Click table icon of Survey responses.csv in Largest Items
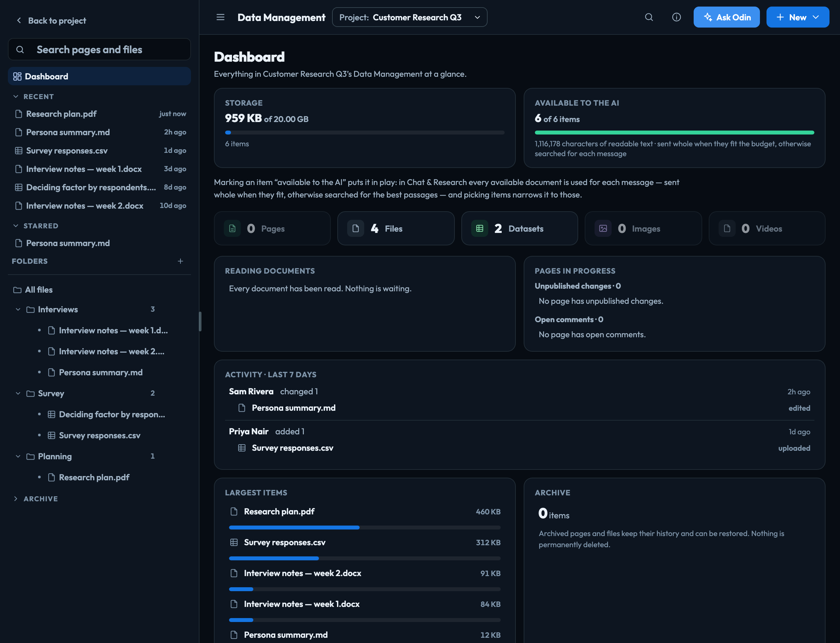The image size is (840, 643). pos(234,542)
